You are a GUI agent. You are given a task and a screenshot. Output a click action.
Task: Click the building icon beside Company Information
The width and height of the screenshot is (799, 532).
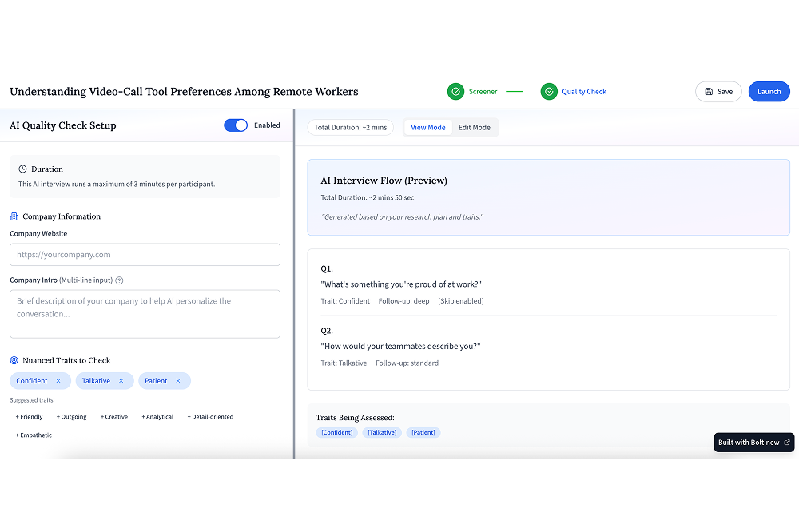click(x=14, y=216)
